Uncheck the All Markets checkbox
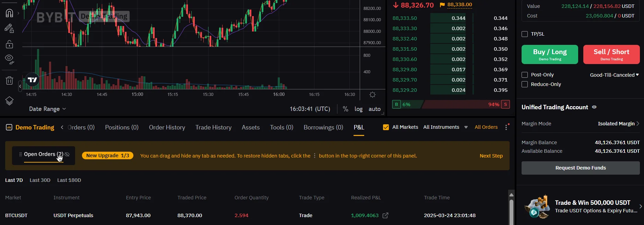 point(386,127)
